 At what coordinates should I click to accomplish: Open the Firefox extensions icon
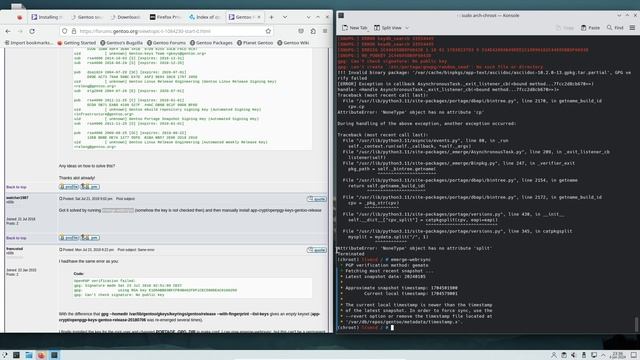pyautogui.click(x=313, y=31)
